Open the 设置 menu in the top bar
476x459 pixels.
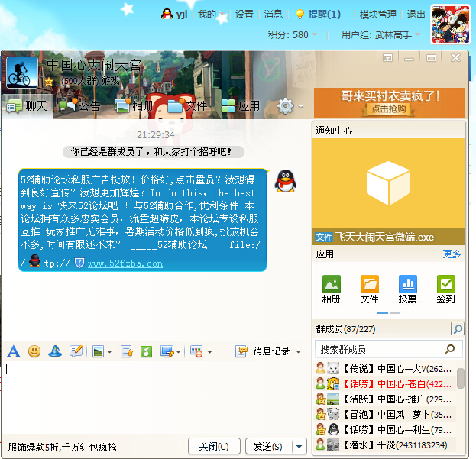pyautogui.click(x=244, y=15)
